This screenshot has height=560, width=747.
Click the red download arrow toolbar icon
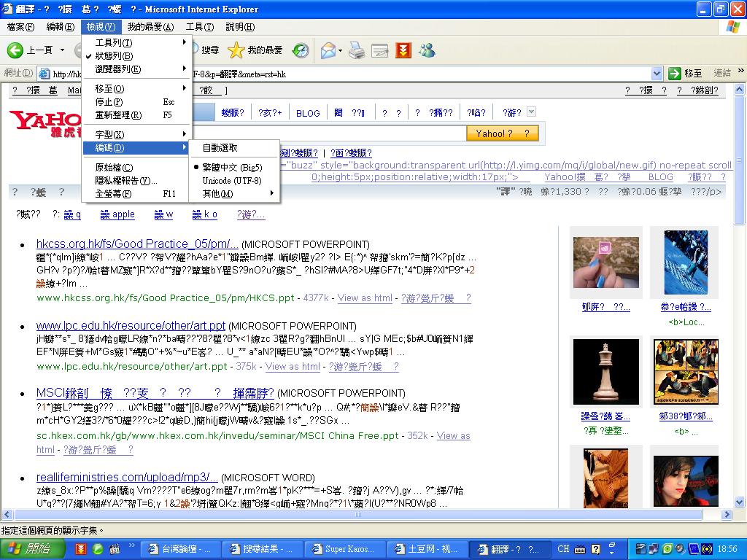pyautogui.click(x=403, y=50)
